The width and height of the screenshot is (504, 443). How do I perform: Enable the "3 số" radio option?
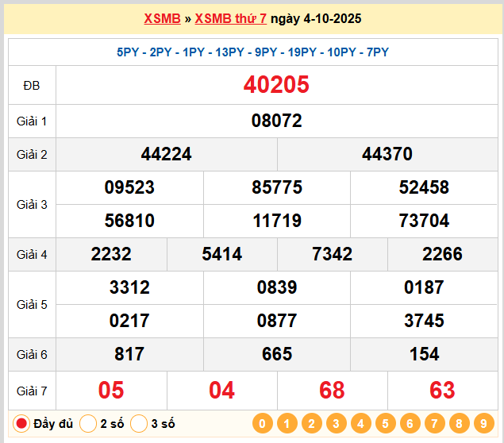(x=140, y=423)
